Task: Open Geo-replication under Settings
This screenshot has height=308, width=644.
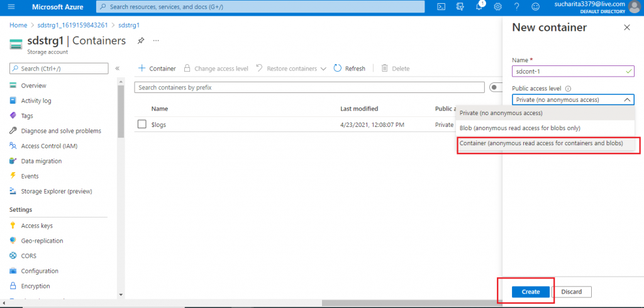Action: (x=42, y=241)
